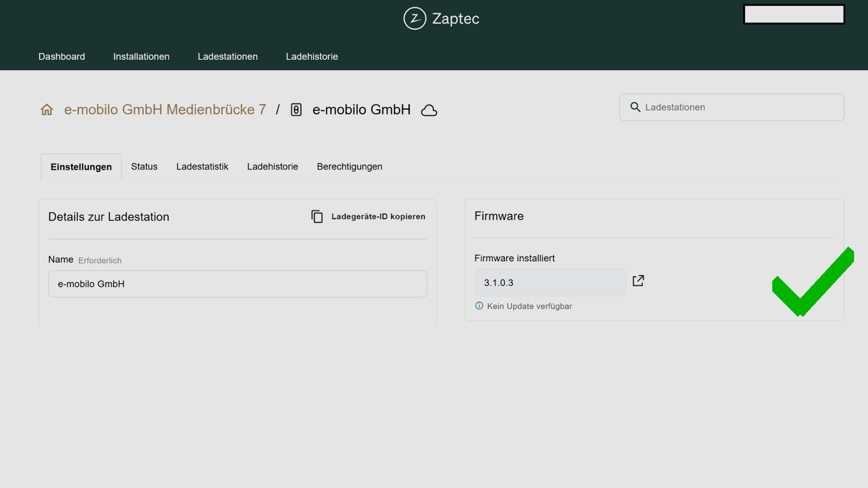This screenshot has height=488, width=868.
Task: Switch to the Ladehistorie tab below breadcrumb
Action: click(273, 167)
